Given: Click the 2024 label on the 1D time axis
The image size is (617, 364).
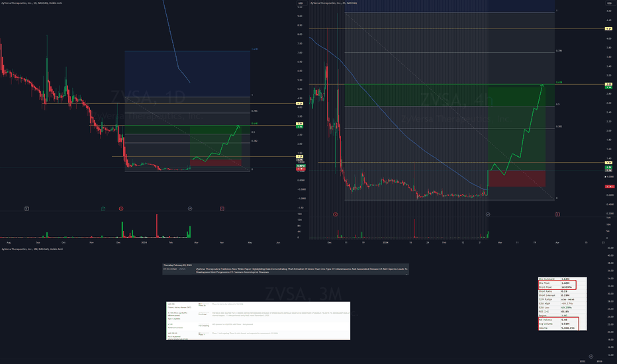Looking at the screenshot, I should tap(144, 242).
